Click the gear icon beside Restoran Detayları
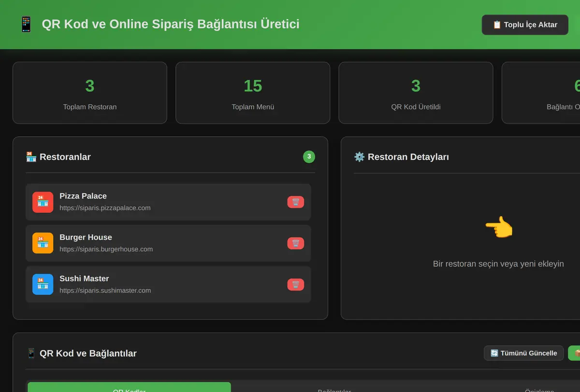The width and height of the screenshot is (580, 392). tap(359, 157)
